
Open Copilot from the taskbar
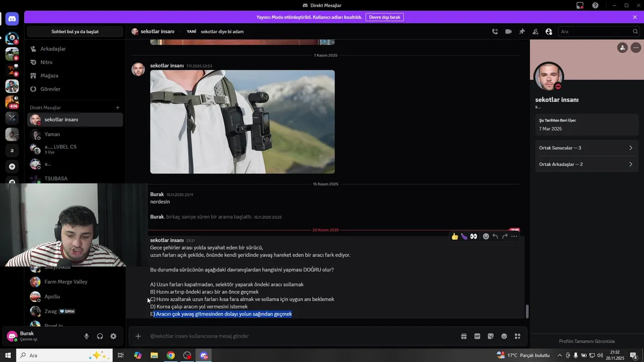click(x=137, y=355)
